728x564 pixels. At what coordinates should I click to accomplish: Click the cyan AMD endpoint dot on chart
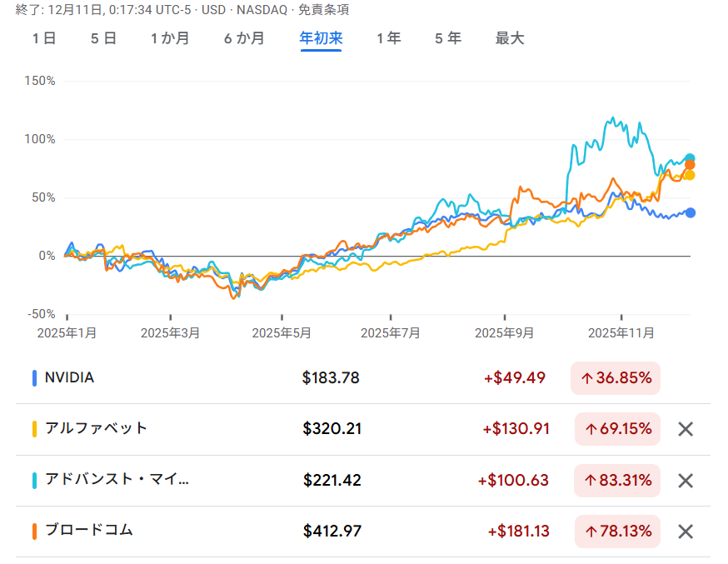(690, 158)
